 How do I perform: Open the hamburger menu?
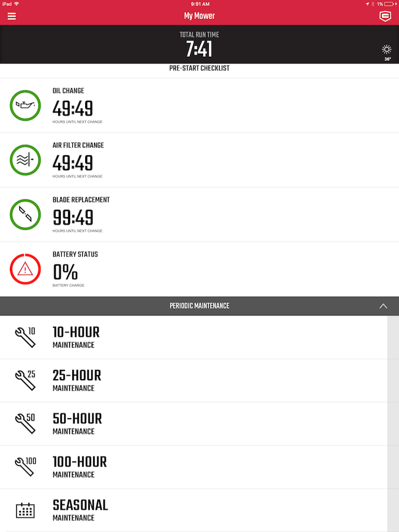11,16
